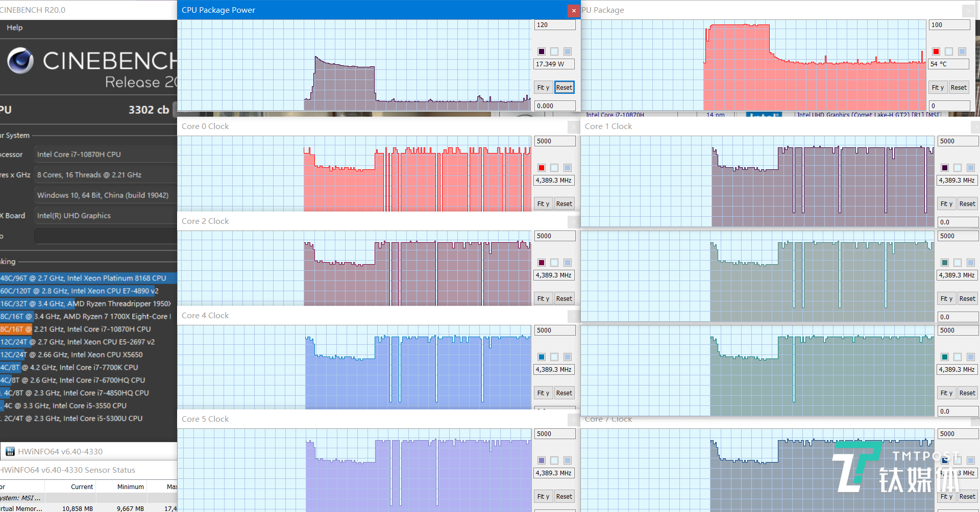Edit the 100 maximum field in CPU Package window
980x512 pixels.
pos(949,25)
